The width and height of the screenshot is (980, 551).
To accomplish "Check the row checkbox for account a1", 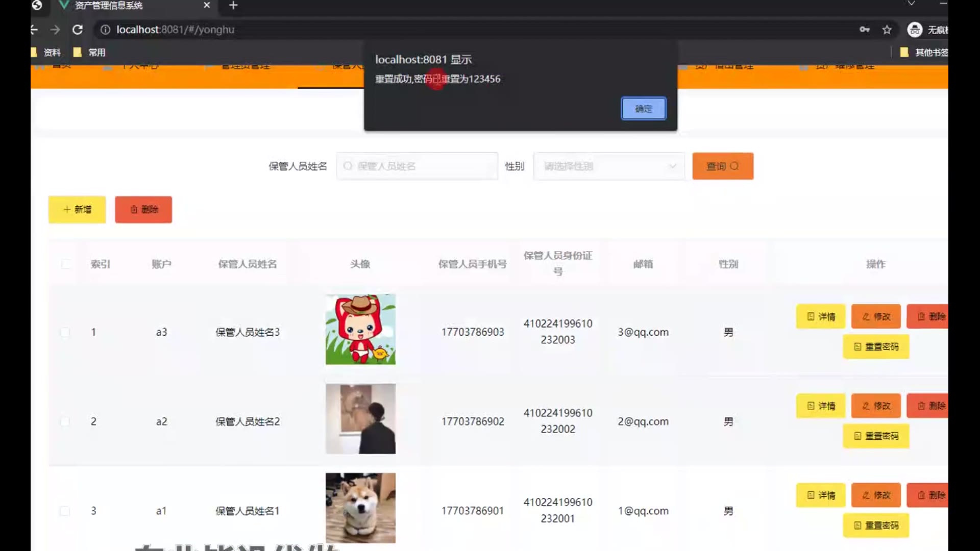I will pos(65,511).
